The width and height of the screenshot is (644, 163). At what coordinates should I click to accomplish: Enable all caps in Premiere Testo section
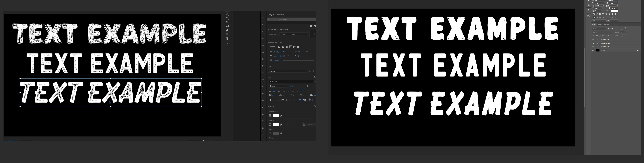pos(278,100)
